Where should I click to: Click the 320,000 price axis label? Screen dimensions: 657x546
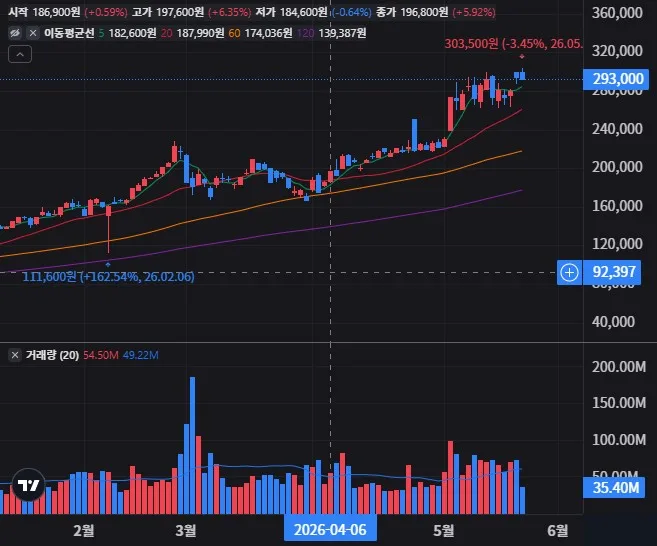(617, 51)
